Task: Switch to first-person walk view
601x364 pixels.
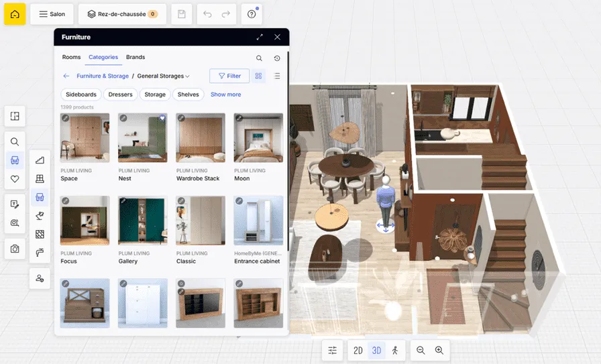Action: tap(395, 350)
